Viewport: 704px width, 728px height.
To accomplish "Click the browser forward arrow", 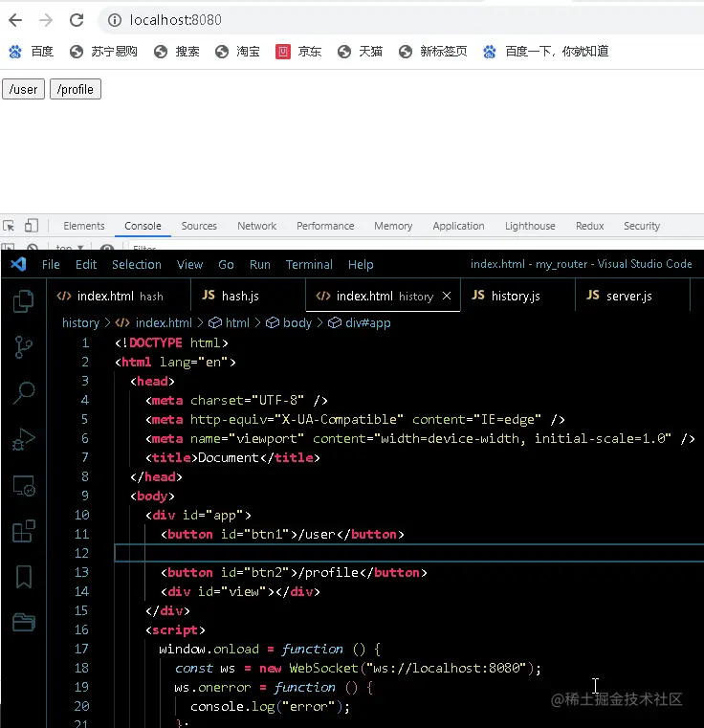I will [x=46, y=20].
